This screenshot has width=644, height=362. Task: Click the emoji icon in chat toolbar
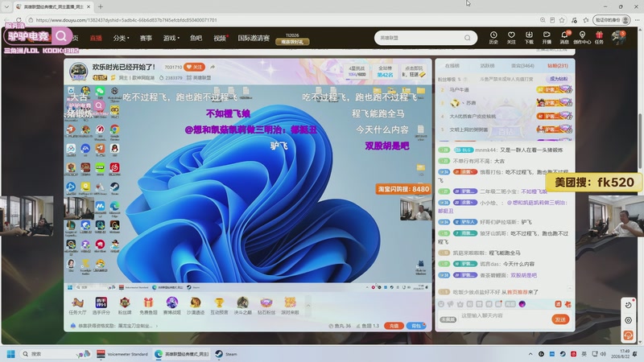coord(441,304)
